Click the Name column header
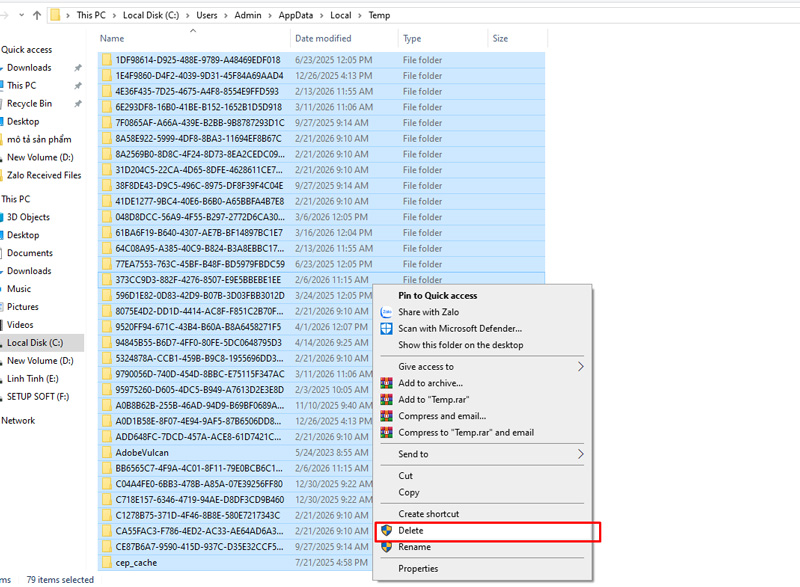The height and width of the screenshot is (587, 800). [x=112, y=39]
